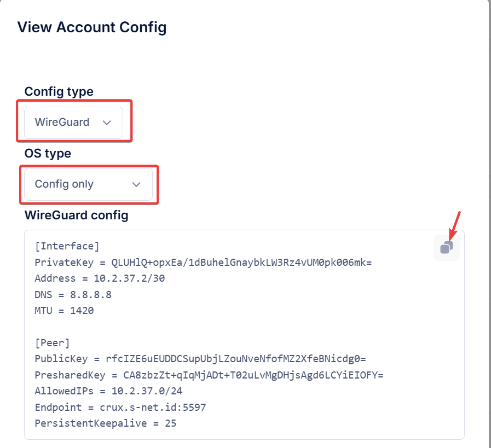Click the PersistentKeepalive = 25 line
491x448 pixels.
point(106,423)
